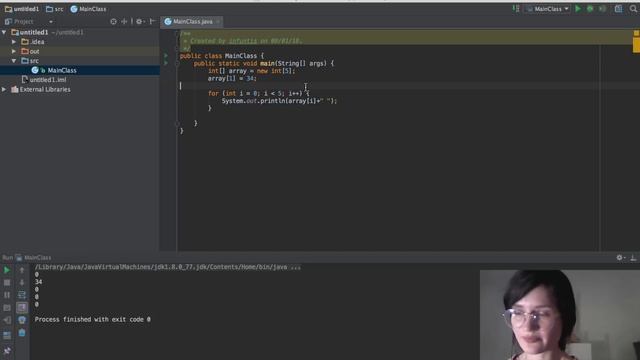The width and height of the screenshot is (640, 360).
Task: Click the down arrow in Run console toolbar
Action: [22, 282]
